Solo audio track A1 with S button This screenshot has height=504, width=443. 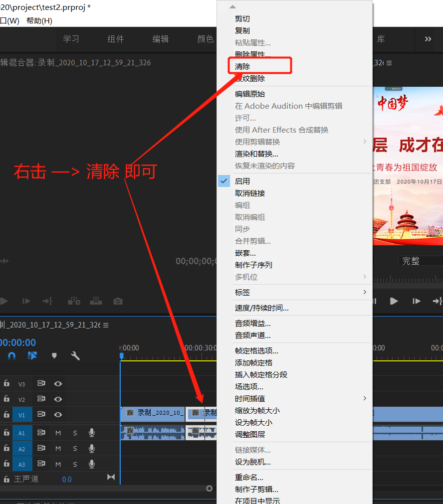[x=75, y=433]
